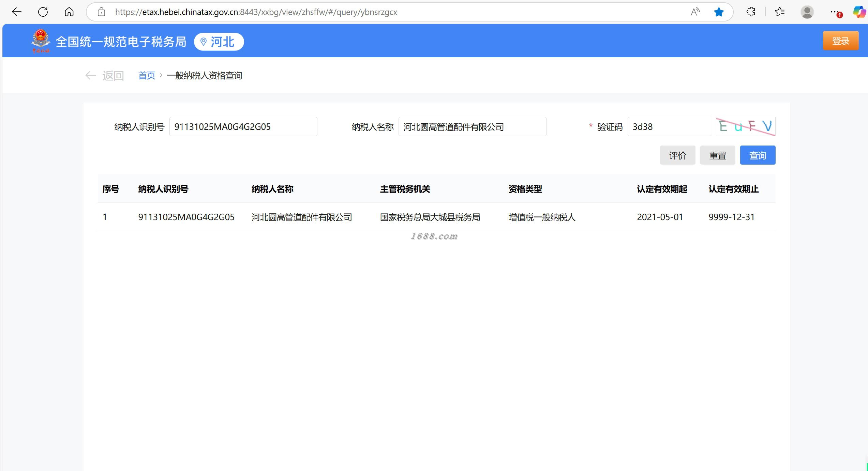Reload the page with refresh icon
This screenshot has width=868, height=471.
click(x=43, y=12)
